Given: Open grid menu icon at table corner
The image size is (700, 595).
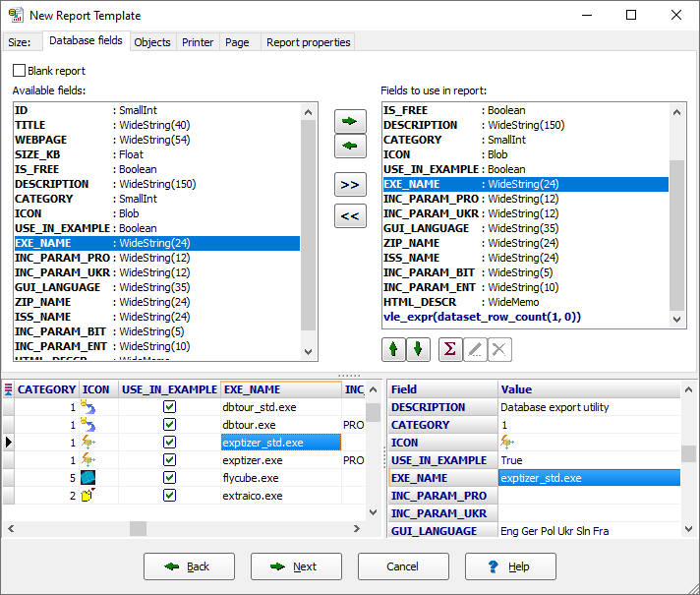Looking at the screenshot, I should pos(9,389).
